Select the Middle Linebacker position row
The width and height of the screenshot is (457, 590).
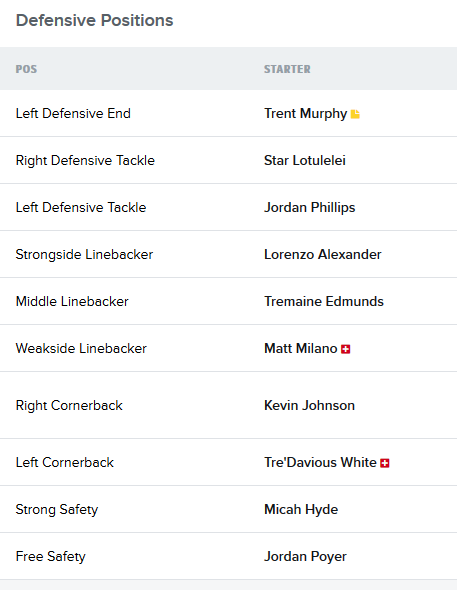point(228,301)
